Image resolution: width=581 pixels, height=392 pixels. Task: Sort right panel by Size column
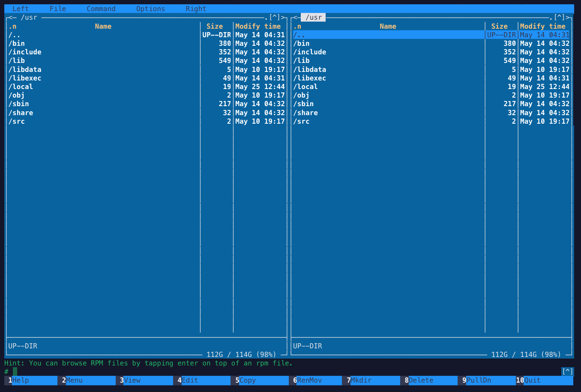point(499,27)
